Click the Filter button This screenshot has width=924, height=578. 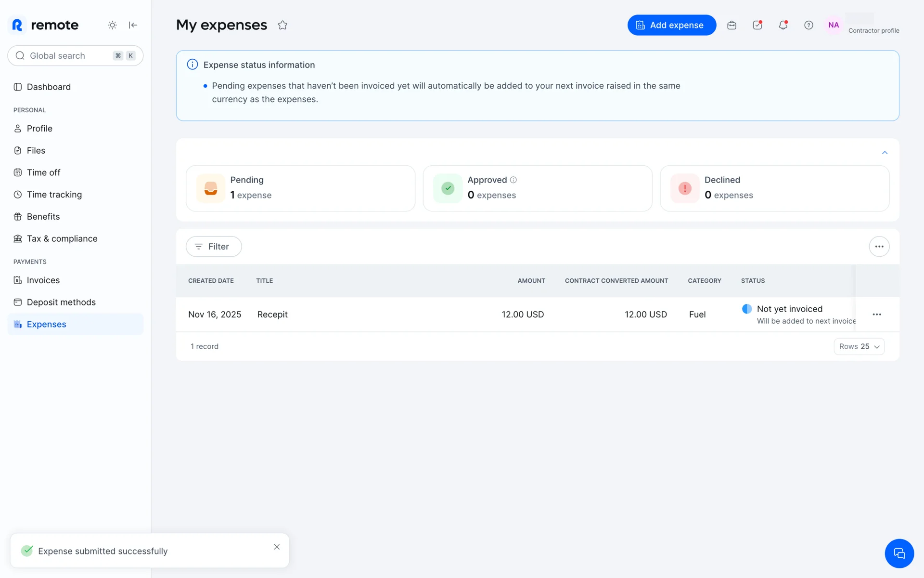(214, 247)
